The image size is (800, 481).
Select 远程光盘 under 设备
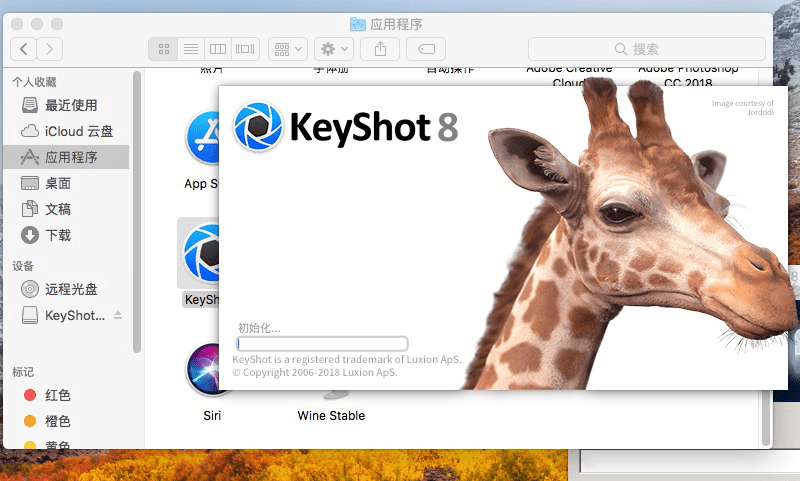point(66,289)
